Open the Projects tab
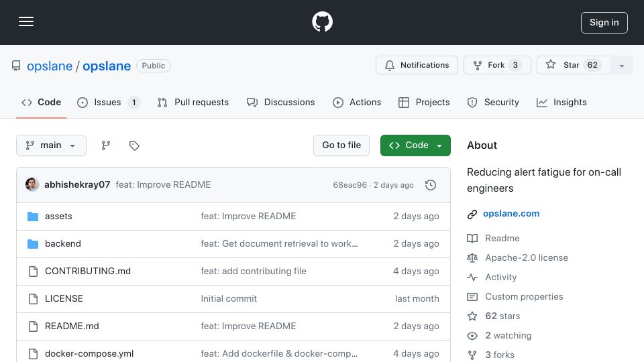Image resolution: width=644 pixels, height=362 pixels. (x=424, y=102)
